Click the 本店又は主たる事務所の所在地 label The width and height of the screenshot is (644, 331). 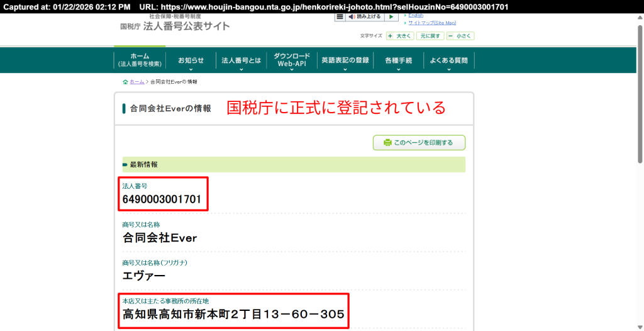[x=165, y=301]
